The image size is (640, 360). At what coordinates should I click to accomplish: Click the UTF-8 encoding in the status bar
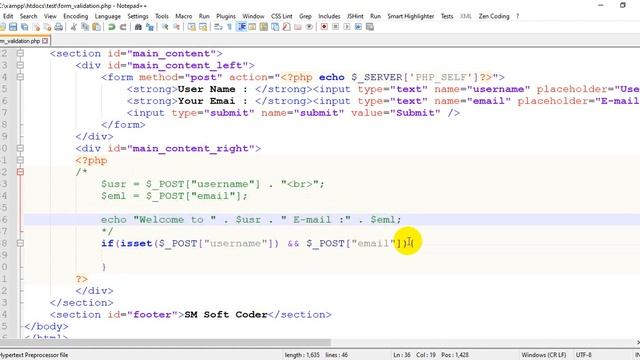[583, 355]
